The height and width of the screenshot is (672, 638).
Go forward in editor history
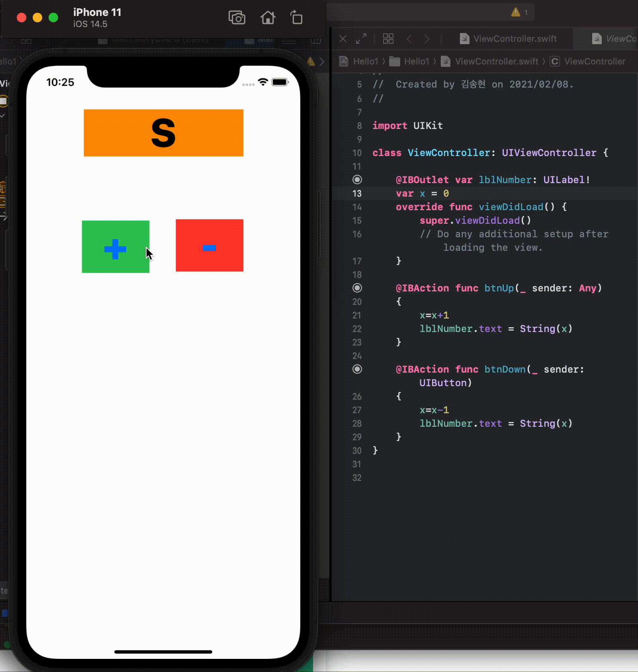(x=427, y=39)
